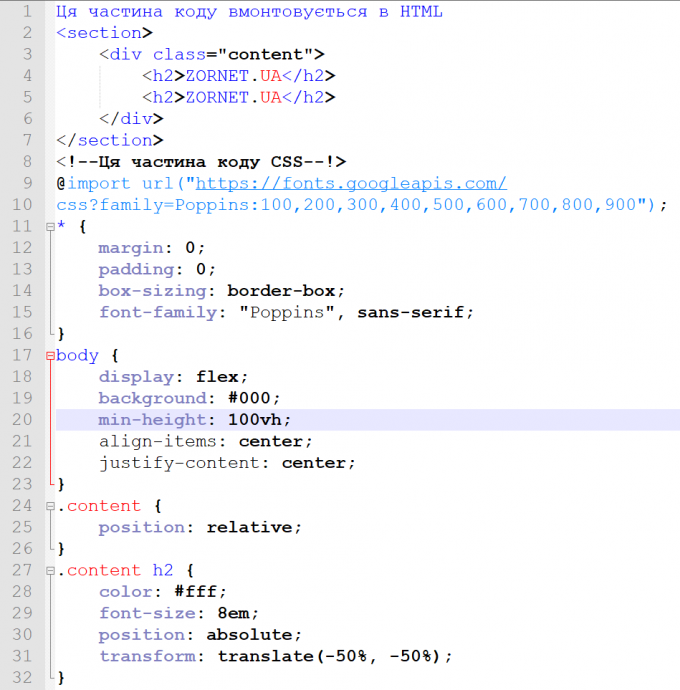
Task: Click the first ZORNET.UA h2 line
Action: click(239, 76)
